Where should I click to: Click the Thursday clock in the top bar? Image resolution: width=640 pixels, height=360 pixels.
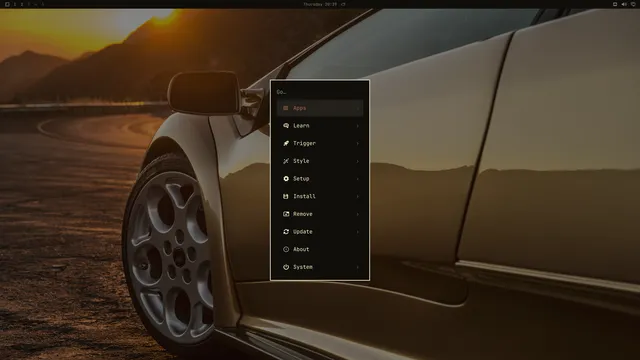pos(320,4)
